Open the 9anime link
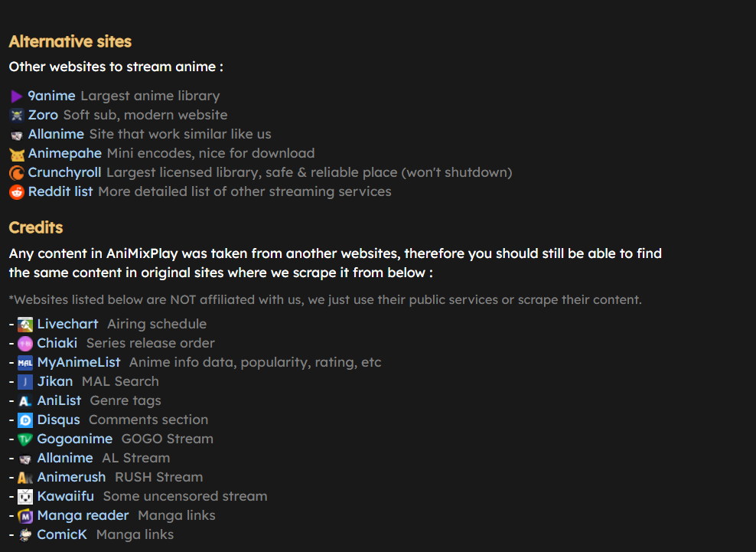 click(51, 96)
